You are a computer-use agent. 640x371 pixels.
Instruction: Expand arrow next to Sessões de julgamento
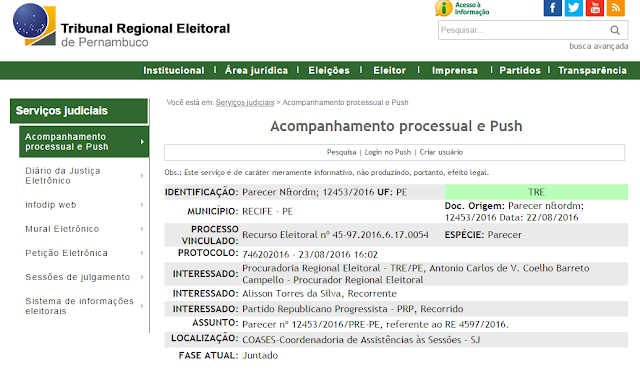coord(142,277)
